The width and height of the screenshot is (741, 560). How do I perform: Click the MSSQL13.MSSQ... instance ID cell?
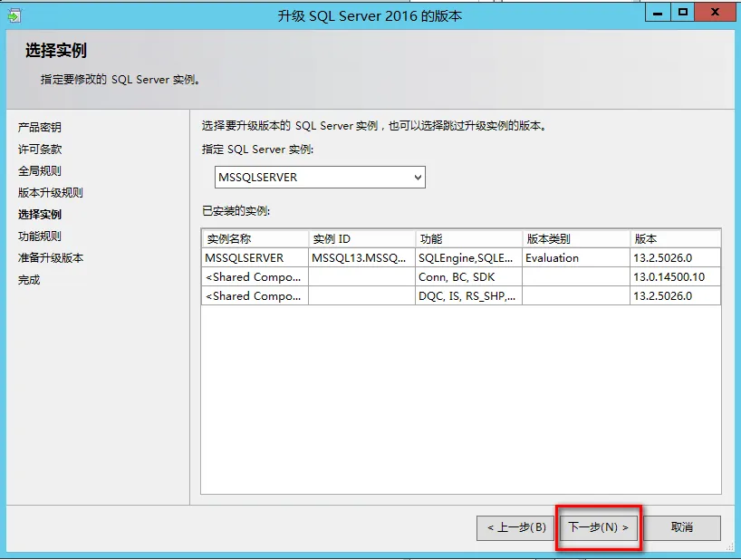pos(362,257)
